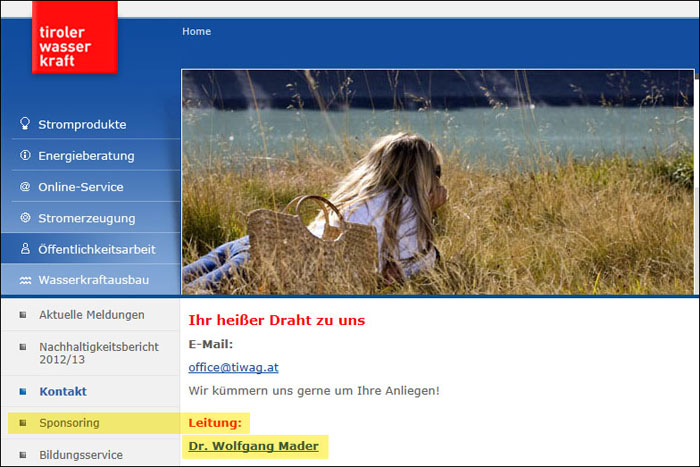Open the Stromerzeugung menu item
The image size is (700, 467).
(87, 218)
